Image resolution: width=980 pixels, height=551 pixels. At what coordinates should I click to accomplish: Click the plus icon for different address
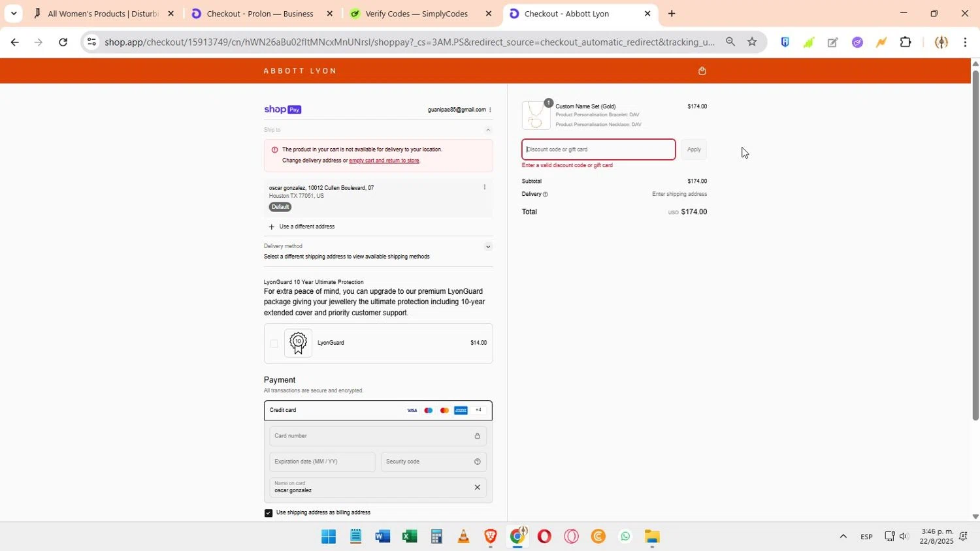click(272, 227)
